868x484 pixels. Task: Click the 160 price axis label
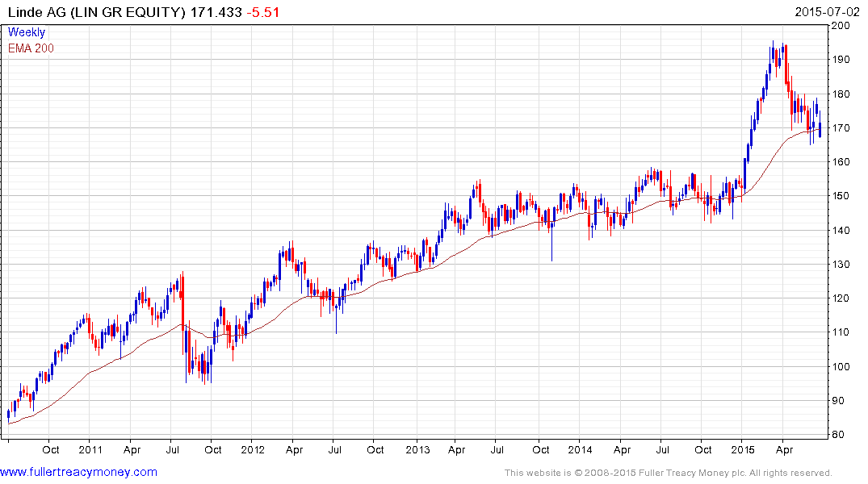(841, 162)
